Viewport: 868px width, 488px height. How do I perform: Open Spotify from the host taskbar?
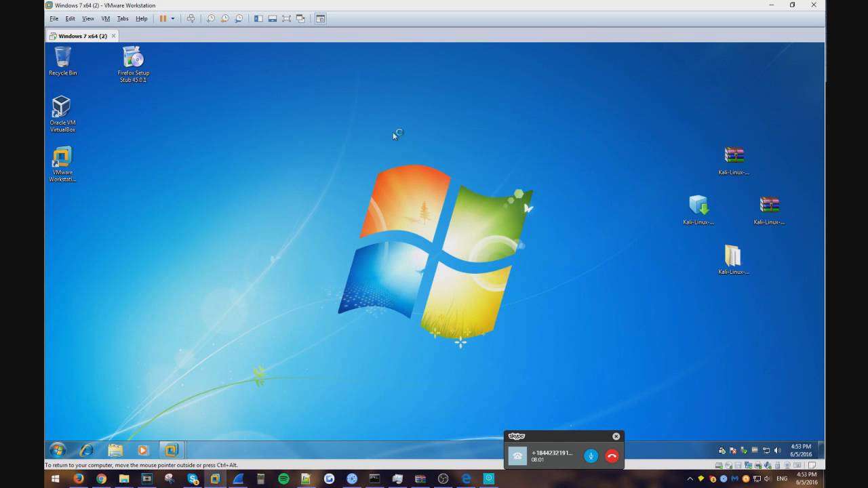tap(283, 479)
